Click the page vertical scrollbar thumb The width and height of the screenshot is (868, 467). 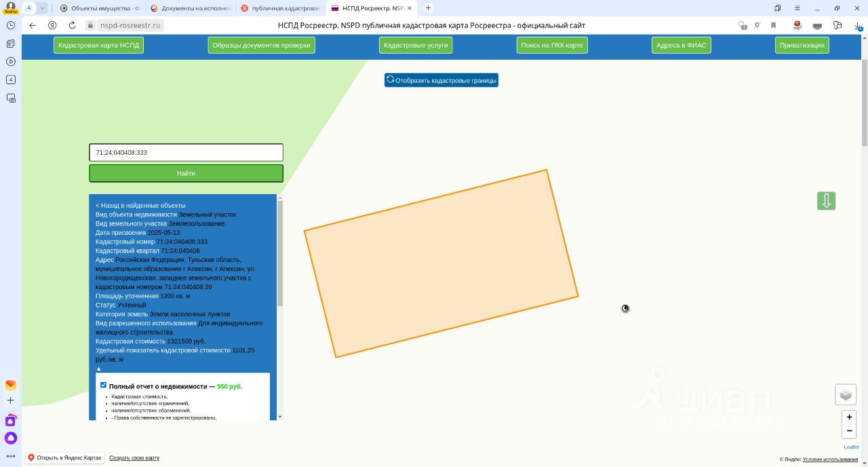pyautogui.click(x=865, y=102)
